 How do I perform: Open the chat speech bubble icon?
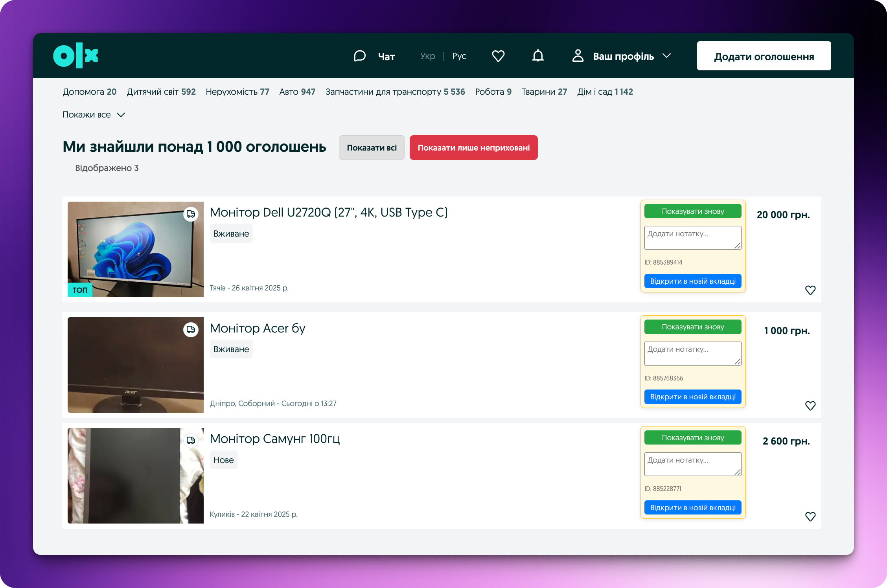tap(360, 56)
